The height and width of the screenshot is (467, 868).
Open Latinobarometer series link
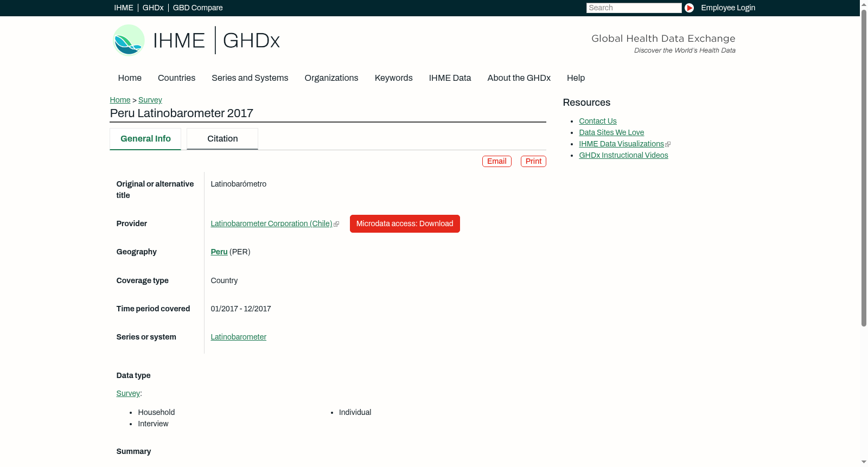click(238, 337)
